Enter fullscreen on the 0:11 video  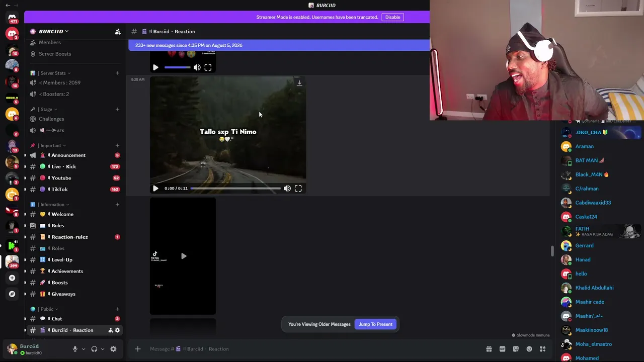298,189
